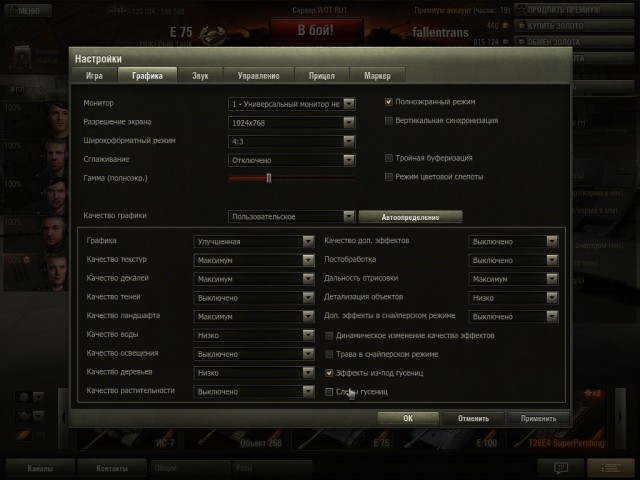Open the Контакты button
The width and height of the screenshot is (640, 480).
[112, 468]
